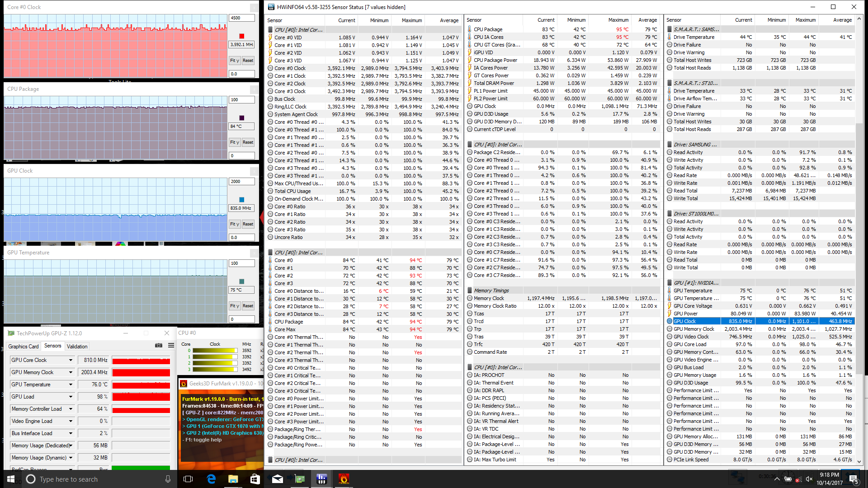Viewport: 868px width, 488px height.
Task: Click the thermometer icon beside CPU IA Cores
Action: (470, 37)
